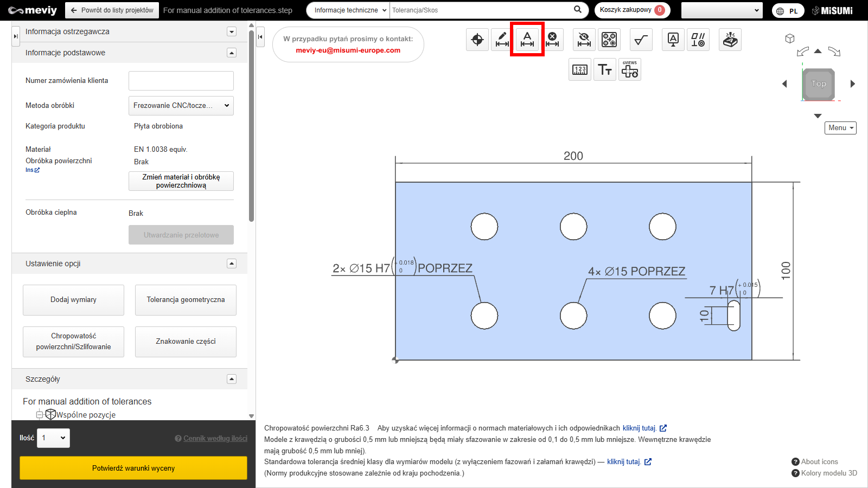This screenshot has width=868, height=488.
Task: Expand the Informacja ostrzegawcza section
Action: tap(232, 31)
